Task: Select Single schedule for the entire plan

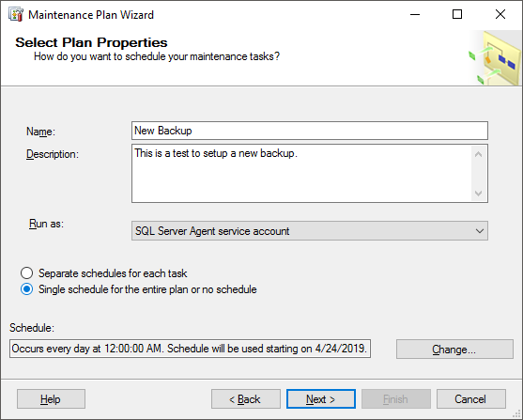Action: (x=26, y=289)
